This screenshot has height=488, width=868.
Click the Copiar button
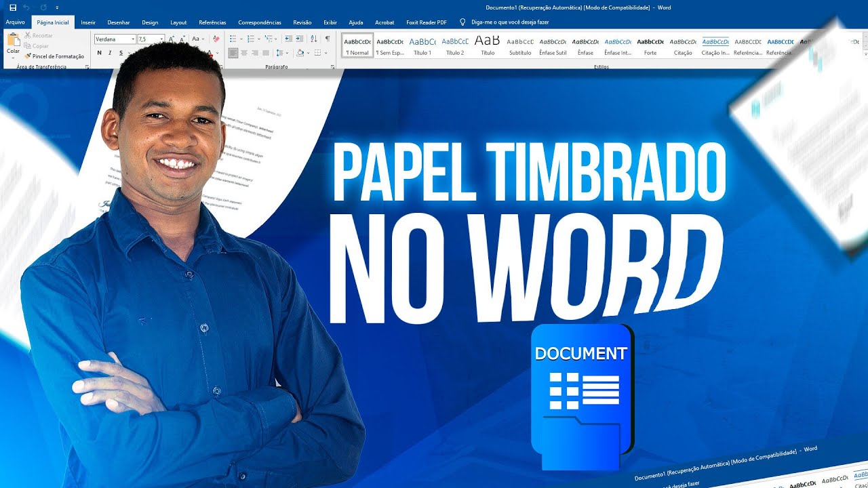tap(37, 45)
